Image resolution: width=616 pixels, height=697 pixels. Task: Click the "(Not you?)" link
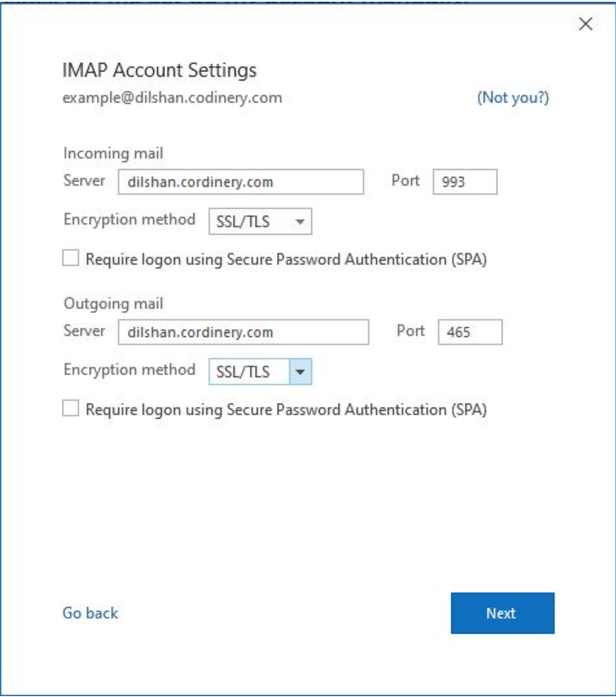tap(513, 98)
